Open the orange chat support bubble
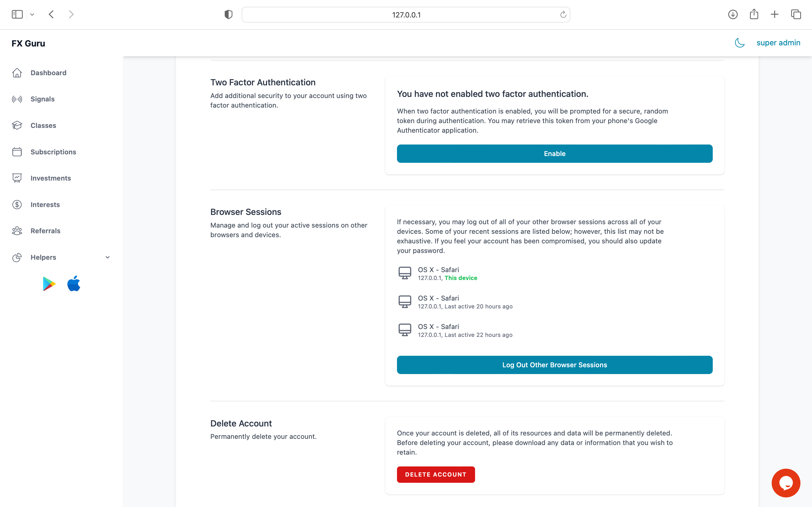This screenshot has height=507, width=812. click(x=785, y=483)
